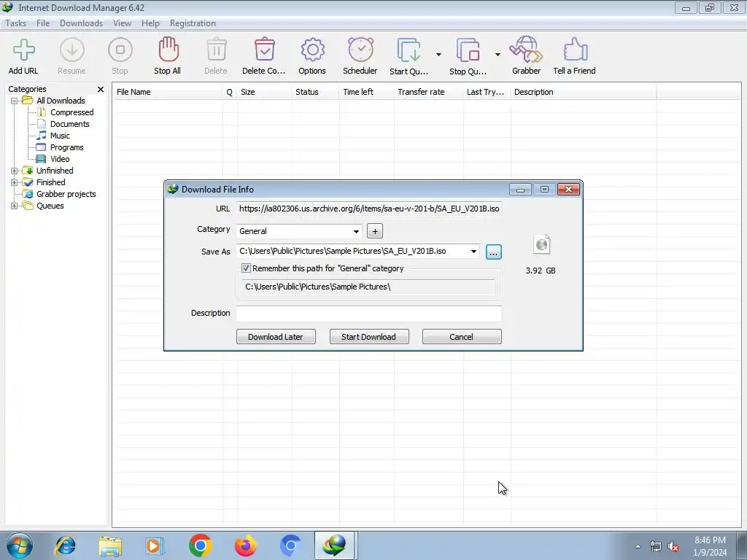Sort by Time left column header
This screenshot has width=747, height=560.
[x=367, y=92]
